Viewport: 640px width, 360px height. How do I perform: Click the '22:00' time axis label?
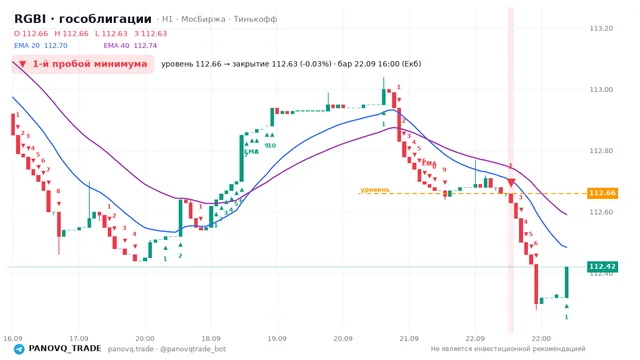pos(541,339)
